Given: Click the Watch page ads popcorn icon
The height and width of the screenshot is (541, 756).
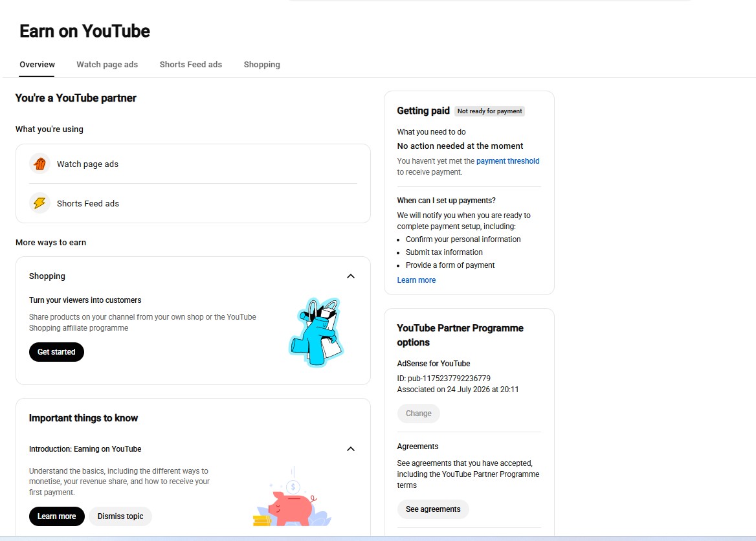Looking at the screenshot, I should coord(39,164).
